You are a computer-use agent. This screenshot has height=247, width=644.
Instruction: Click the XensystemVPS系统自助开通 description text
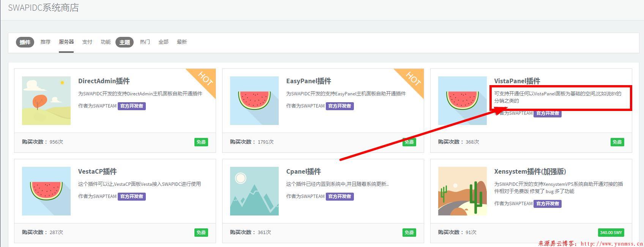click(x=559, y=187)
